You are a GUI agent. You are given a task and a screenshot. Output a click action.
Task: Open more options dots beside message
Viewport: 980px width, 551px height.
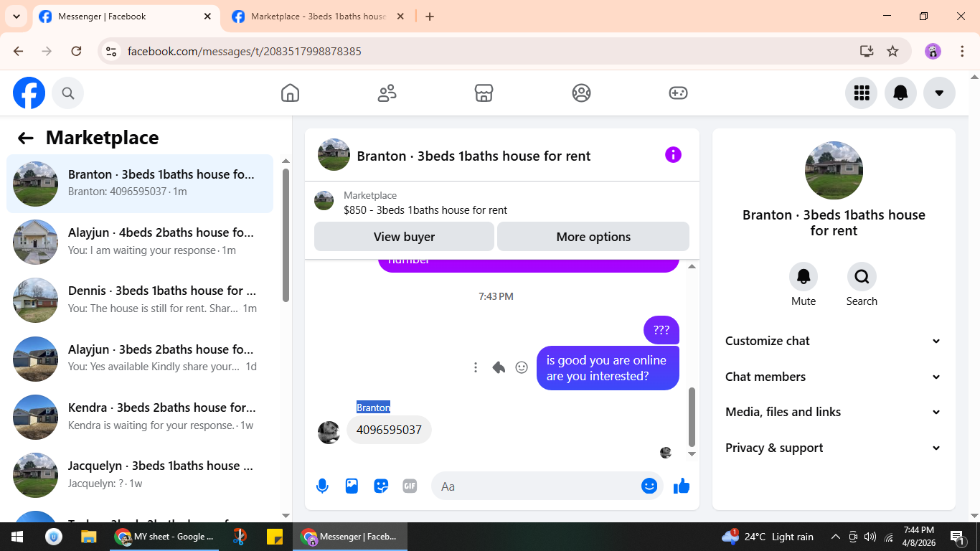coord(475,367)
